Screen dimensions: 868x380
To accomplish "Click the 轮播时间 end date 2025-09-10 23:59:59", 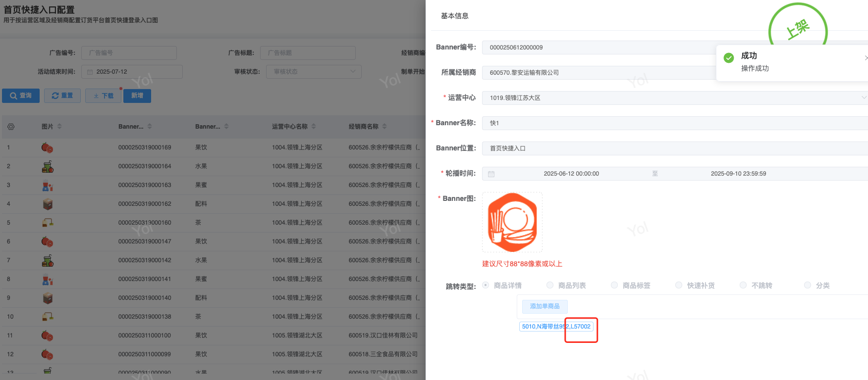I will click(x=738, y=174).
